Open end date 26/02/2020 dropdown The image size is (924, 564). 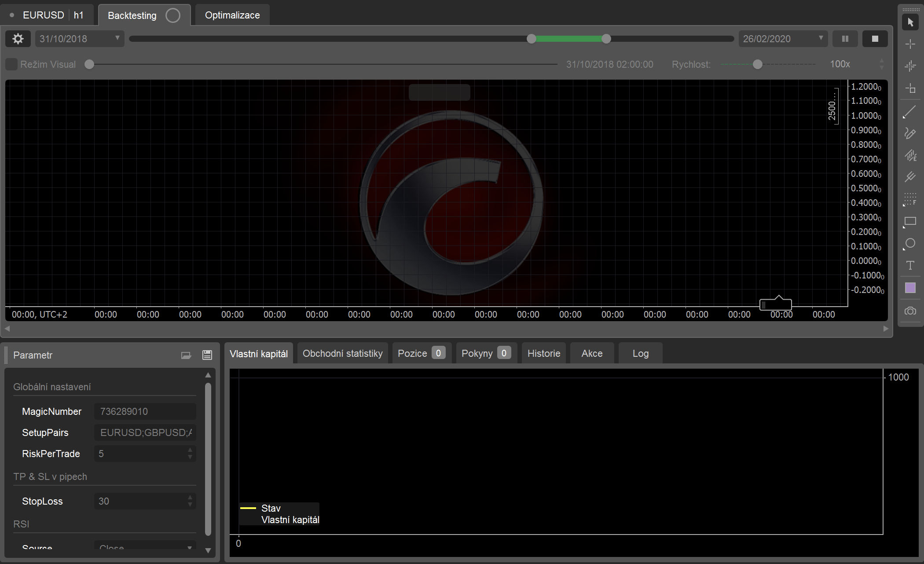click(x=783, y=39)
